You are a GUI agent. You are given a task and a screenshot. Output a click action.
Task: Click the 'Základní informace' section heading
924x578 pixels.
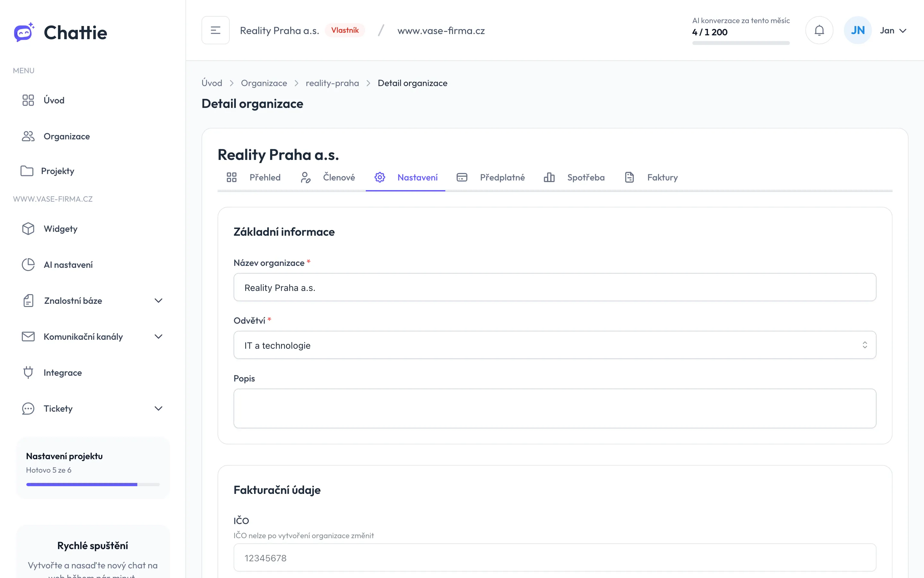coord(284,232)
